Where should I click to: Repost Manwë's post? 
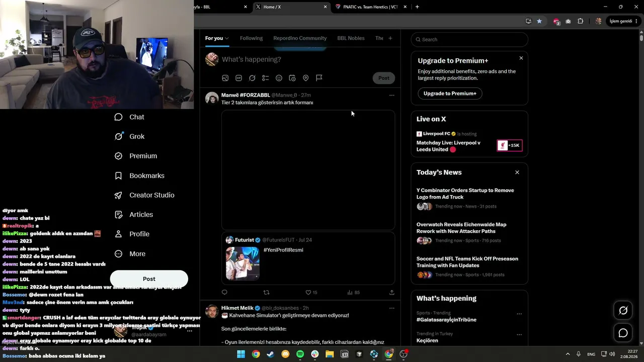(267, 292)
